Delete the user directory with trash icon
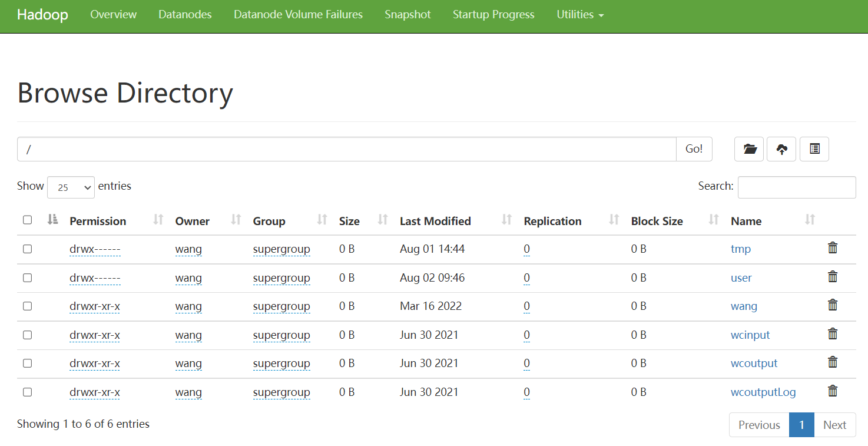This screenshot has width=868, height=446. (833, 276)
